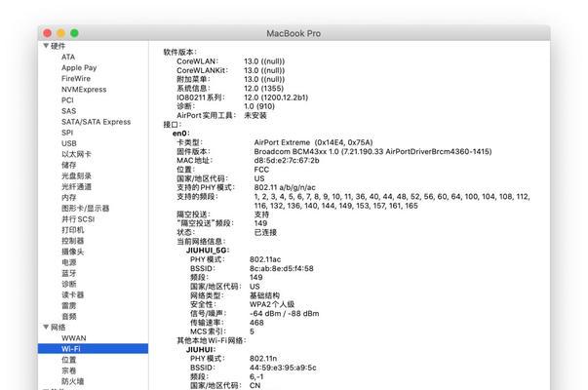Click the AirPort Extreme card type value
Viewport: 588px width, 390px height.
point(313,142)
